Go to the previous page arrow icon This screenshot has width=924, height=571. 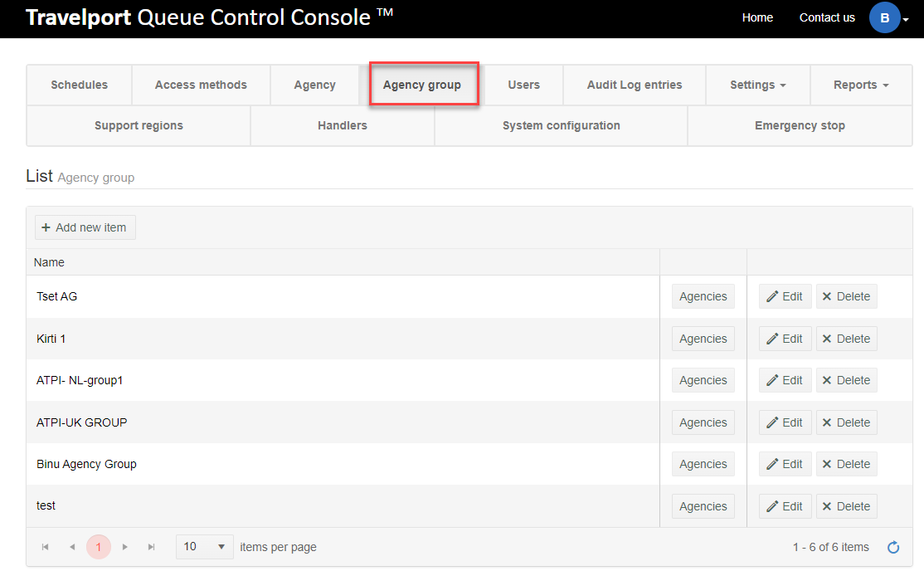tap(72, 547)
